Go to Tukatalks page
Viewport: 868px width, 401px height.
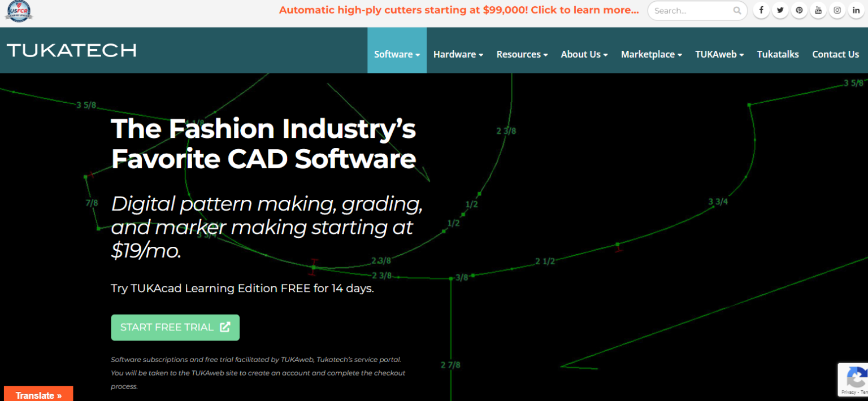(778, 54)
